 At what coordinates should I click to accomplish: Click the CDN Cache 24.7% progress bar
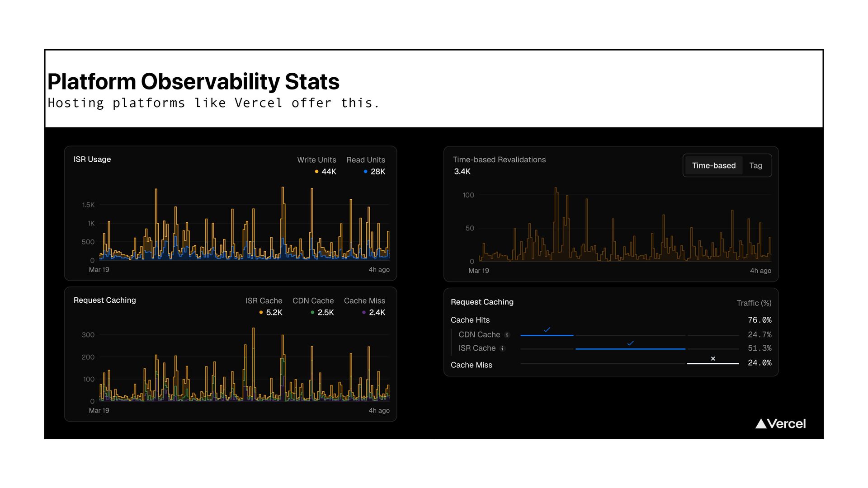tap(547, 335)
